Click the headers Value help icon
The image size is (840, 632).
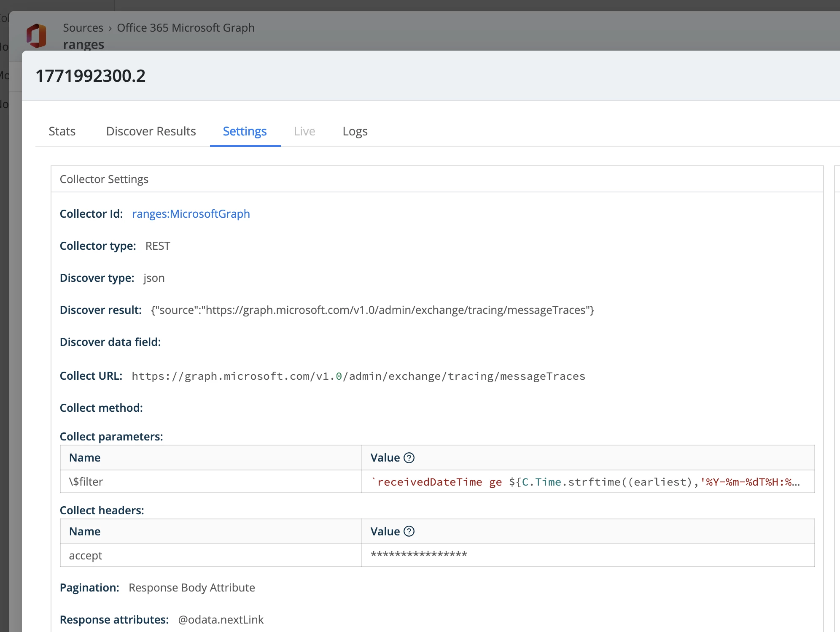[x=409, y=531]
